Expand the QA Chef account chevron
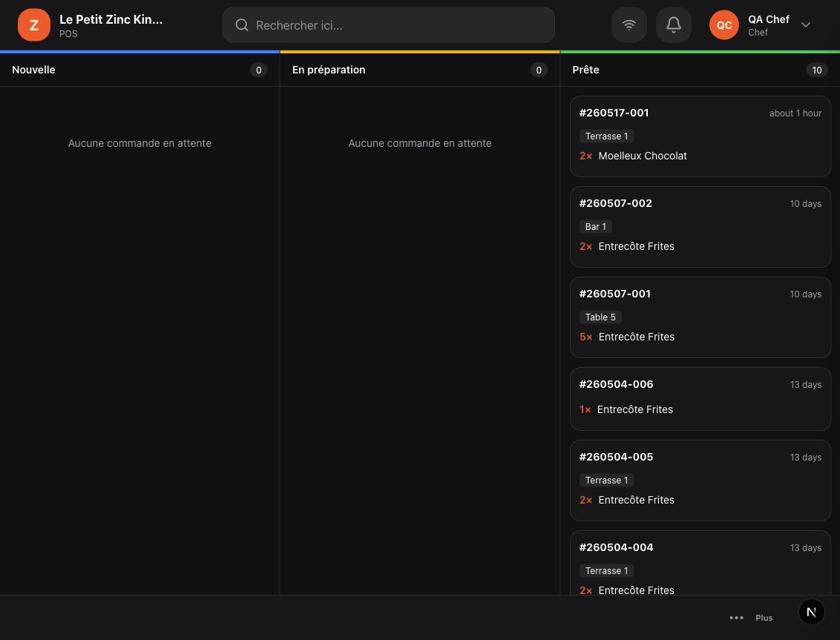Screen dimensions: 840x640 (805, 24)
